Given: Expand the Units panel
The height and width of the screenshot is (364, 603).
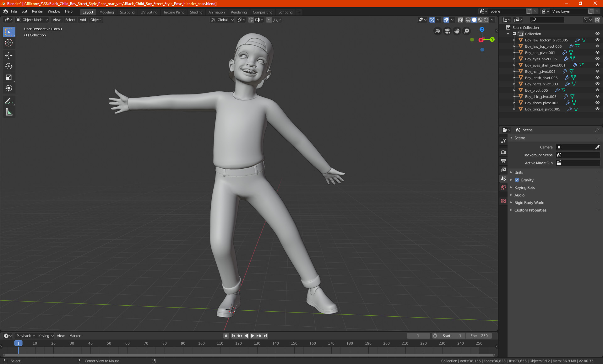Looking at the screenshot, I should pyautogui.click(x=519, y=173).
